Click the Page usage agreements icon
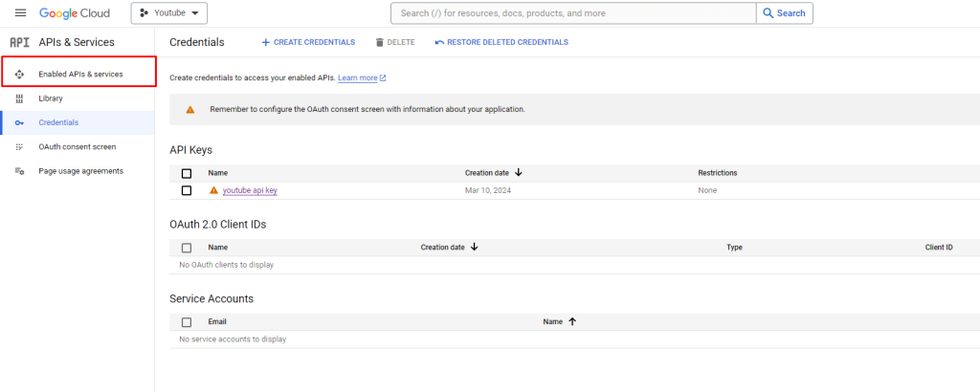Viewport: 980px width, 392px height. pos(19,171)
